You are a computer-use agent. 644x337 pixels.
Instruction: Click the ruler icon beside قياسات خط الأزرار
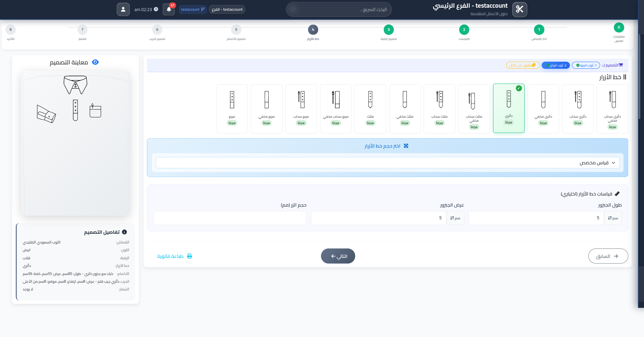click(618, 194)
